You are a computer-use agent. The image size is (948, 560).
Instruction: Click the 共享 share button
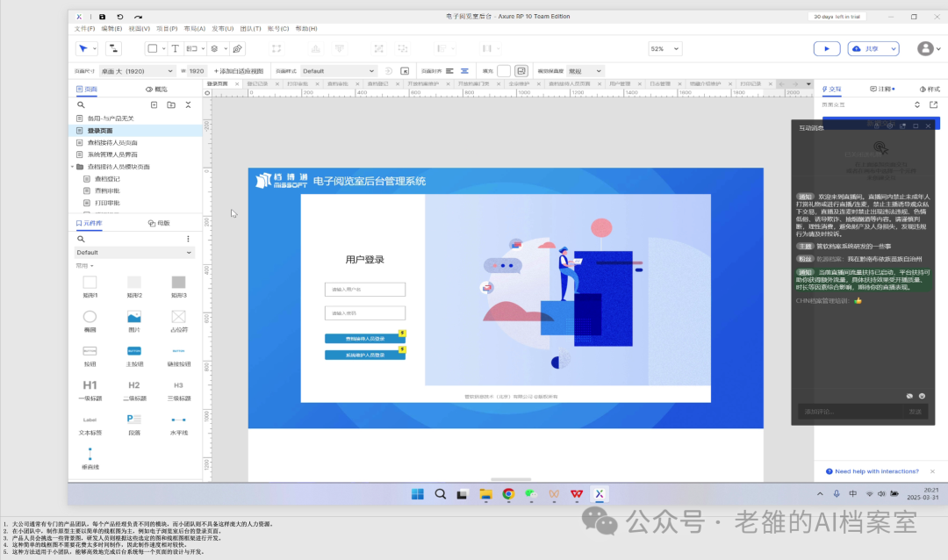(x=873, y=48)
